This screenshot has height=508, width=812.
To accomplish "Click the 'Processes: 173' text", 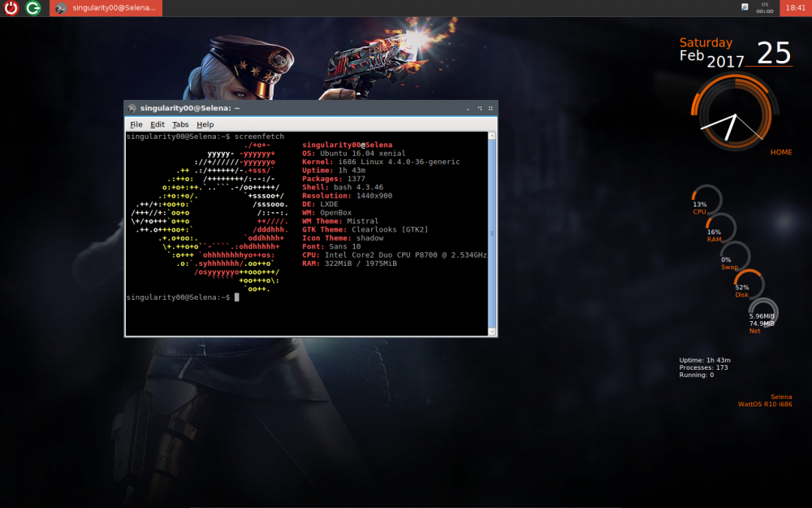I will (703, 367).
